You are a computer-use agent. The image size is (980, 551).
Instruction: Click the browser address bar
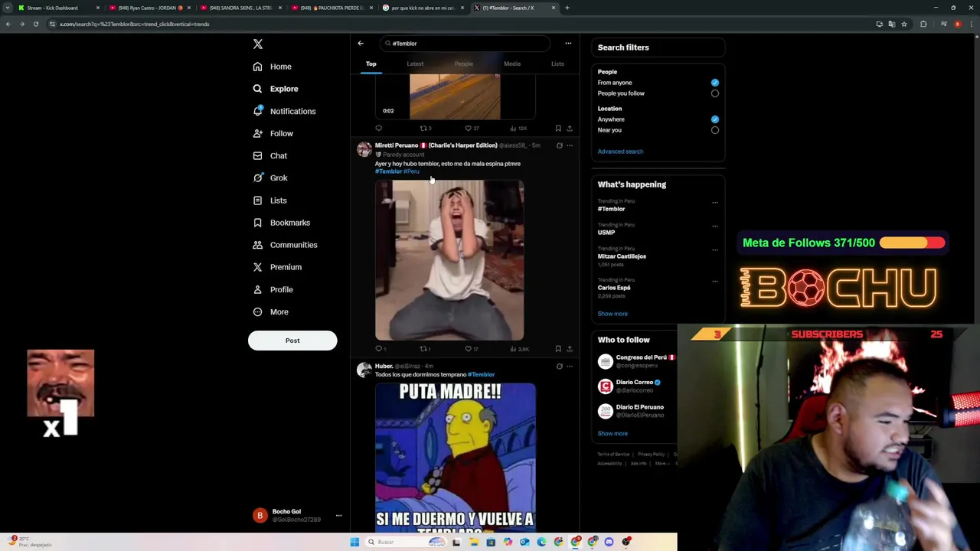click(x=459, y=24)
